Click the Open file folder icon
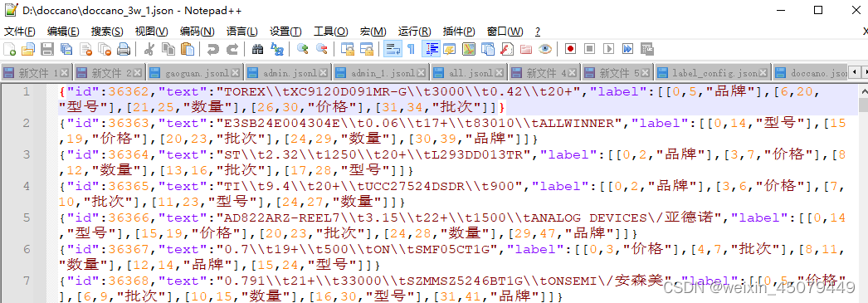This screenshot has width=868, height=303. [x=27, y=49]
